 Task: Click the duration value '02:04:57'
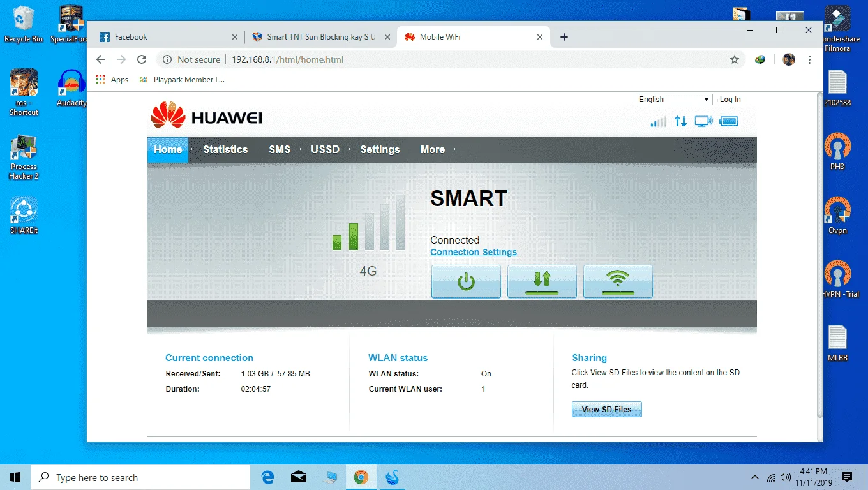[255, 389]
